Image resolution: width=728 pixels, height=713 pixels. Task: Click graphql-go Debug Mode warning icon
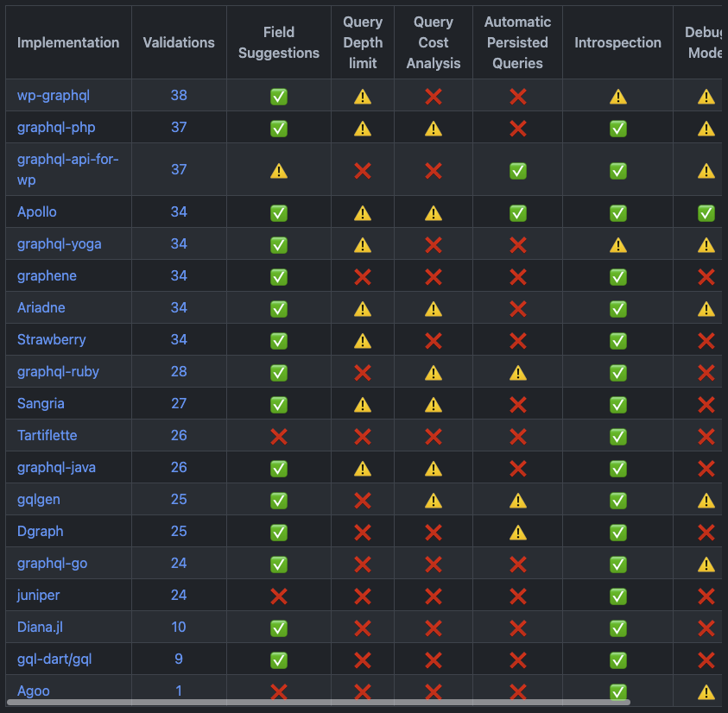pos(706,565)
